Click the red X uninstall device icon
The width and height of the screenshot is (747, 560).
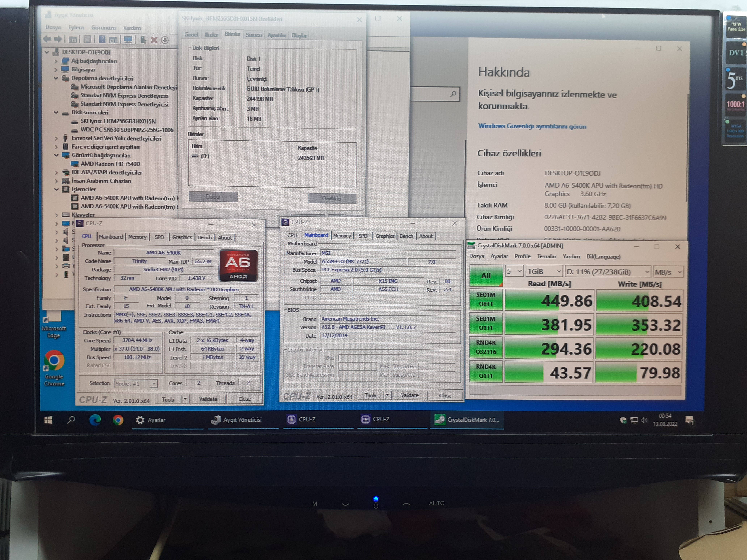click(x=154, y=40)
